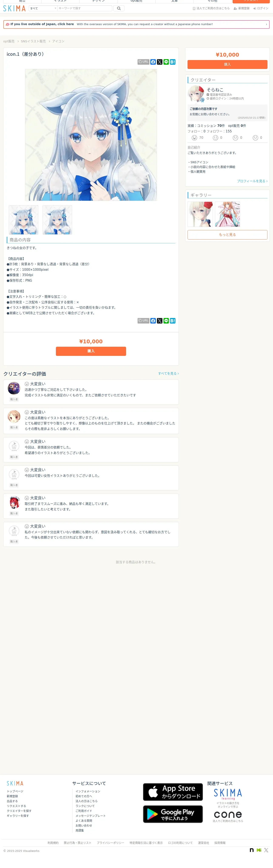The height and width of the screenshot is (868, 273).
Task: Open リクエストする footer link
Action: pyautogui.click(x=16, y=806)
